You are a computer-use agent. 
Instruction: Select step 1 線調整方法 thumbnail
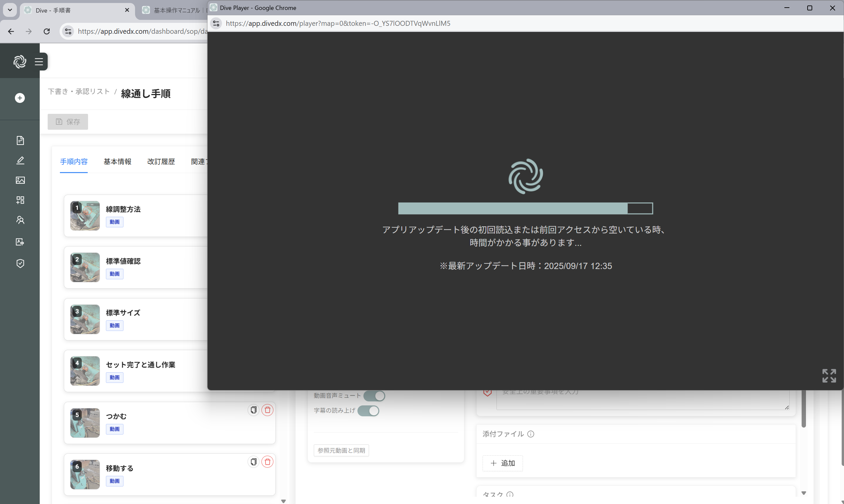pos(85,216)
